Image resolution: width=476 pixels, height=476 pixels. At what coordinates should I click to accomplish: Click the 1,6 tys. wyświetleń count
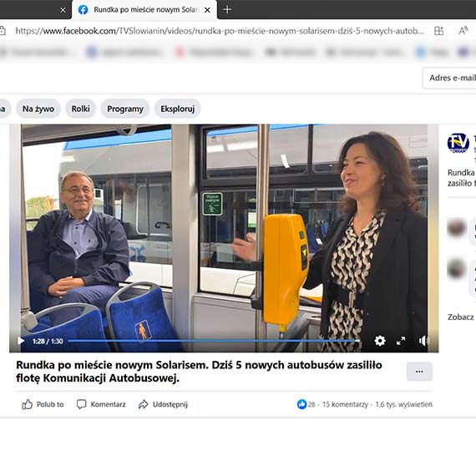coord(403,404)
